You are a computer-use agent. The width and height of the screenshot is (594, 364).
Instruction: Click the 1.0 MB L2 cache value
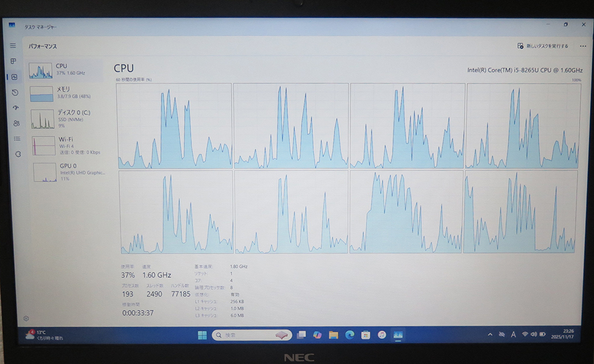(237, 308)
